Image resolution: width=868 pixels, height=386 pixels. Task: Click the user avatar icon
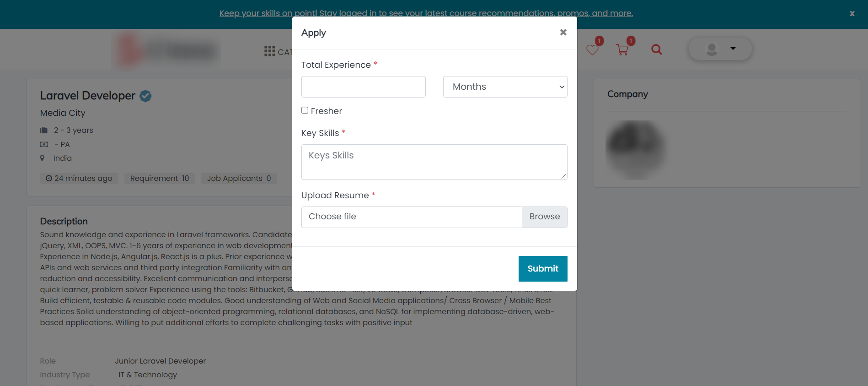point(712,49)
